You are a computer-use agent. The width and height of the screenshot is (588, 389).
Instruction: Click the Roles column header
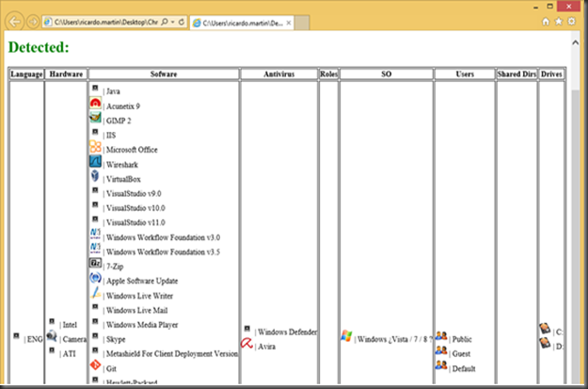(x=328, y=74)
